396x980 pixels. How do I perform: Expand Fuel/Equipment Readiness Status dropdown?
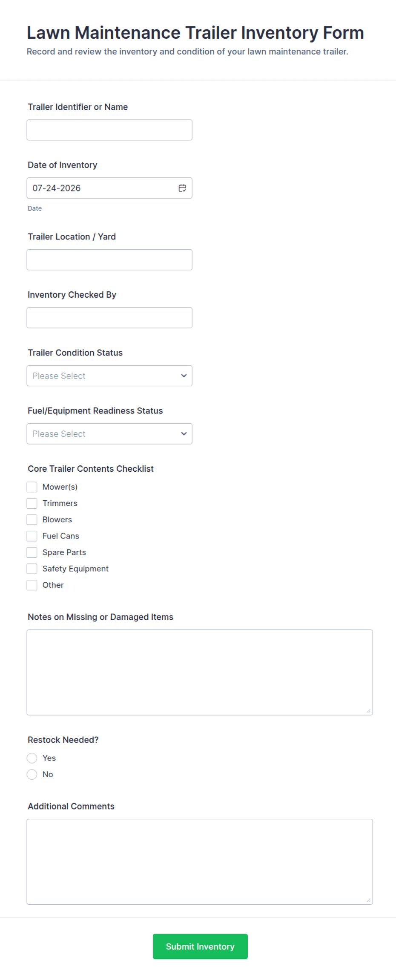click(109, 434)
